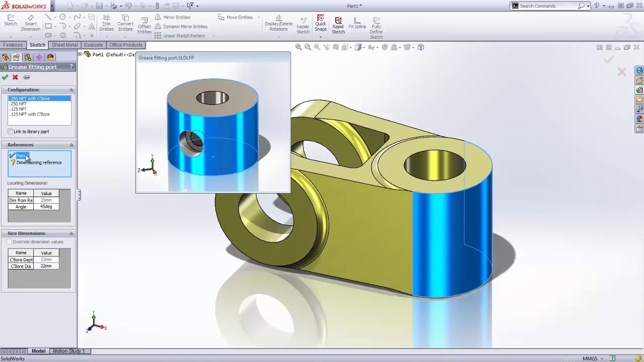644x362 pixels.
Task: Open the Display Manager tab icon
Action: tap(50, 57)
